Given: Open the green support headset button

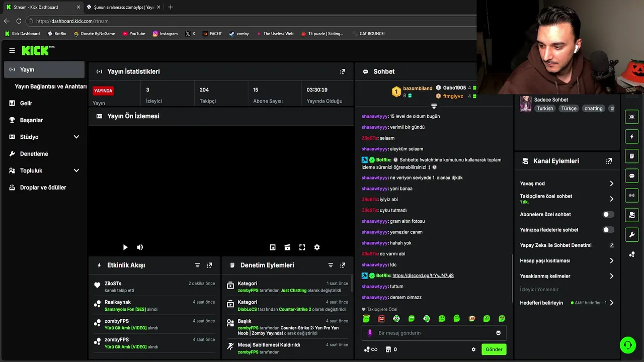Looking at the screenshot, I should coord(627,345).
